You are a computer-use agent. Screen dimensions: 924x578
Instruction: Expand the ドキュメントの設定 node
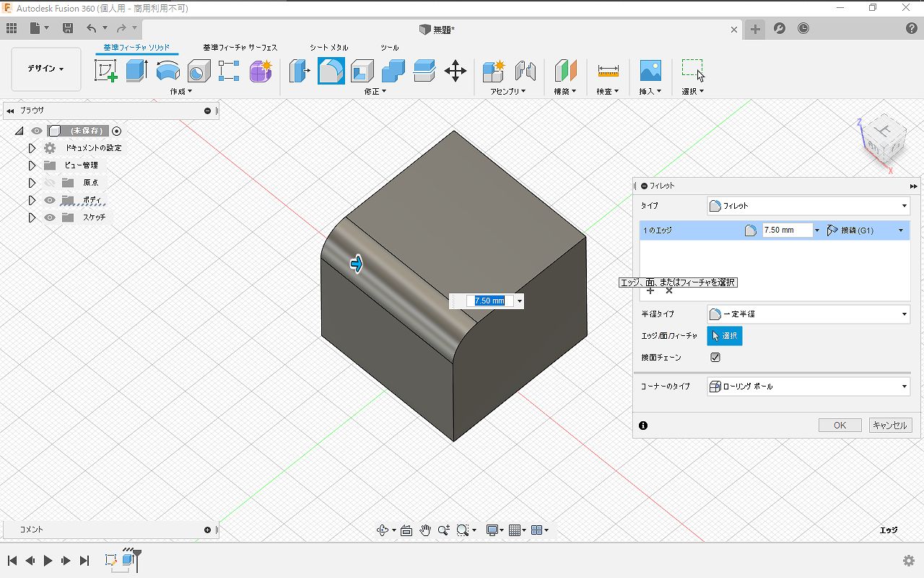[32, 148]
